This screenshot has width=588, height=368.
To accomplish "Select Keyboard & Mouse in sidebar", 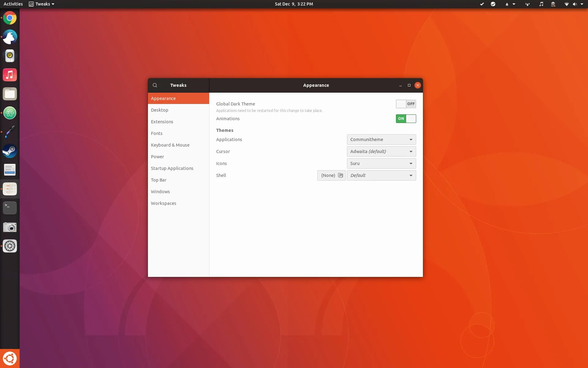I will 170,145.
